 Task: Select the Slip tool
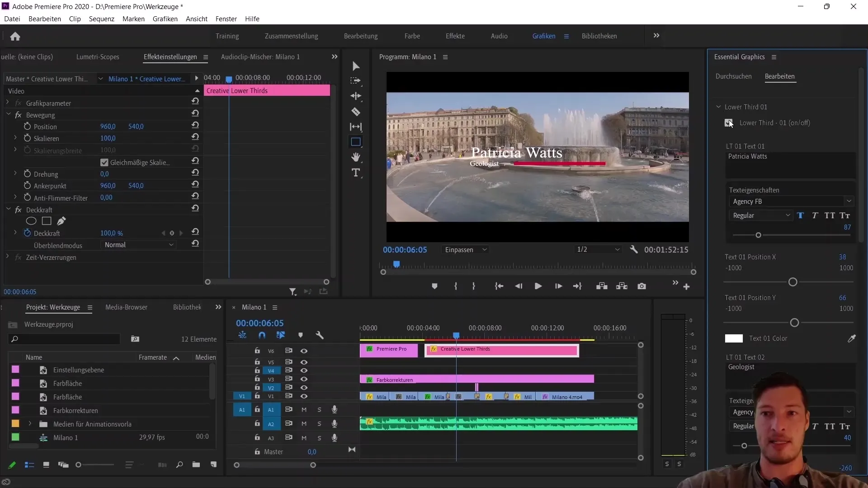(x=356, y=127)
